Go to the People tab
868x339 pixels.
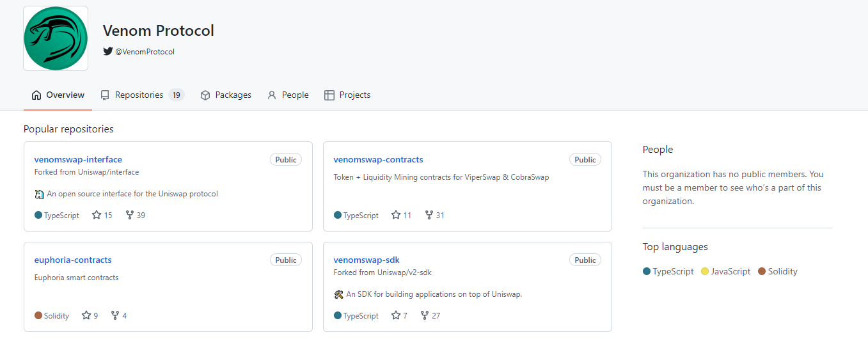288,95
